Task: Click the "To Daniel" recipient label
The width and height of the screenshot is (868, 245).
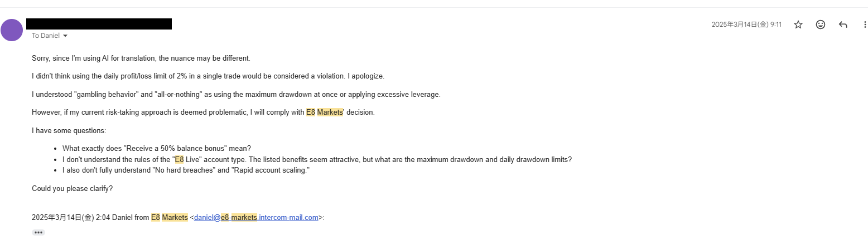Action: click(45, 36)
